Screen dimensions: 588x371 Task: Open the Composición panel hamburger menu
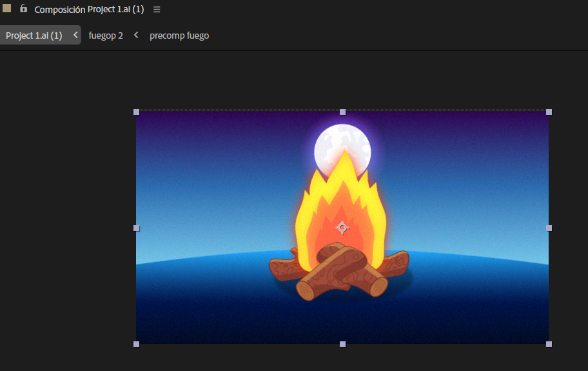coord(157,10)
